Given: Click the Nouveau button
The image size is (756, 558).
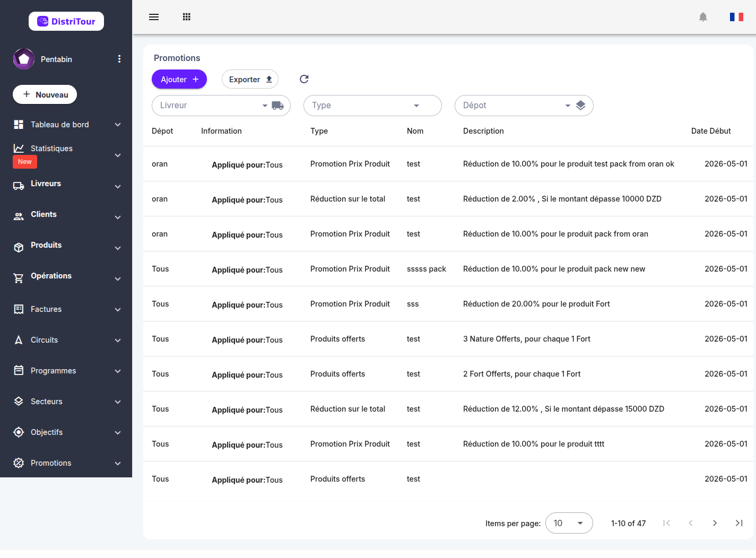Looking at the screenshot, I should [x=45, y=94].
